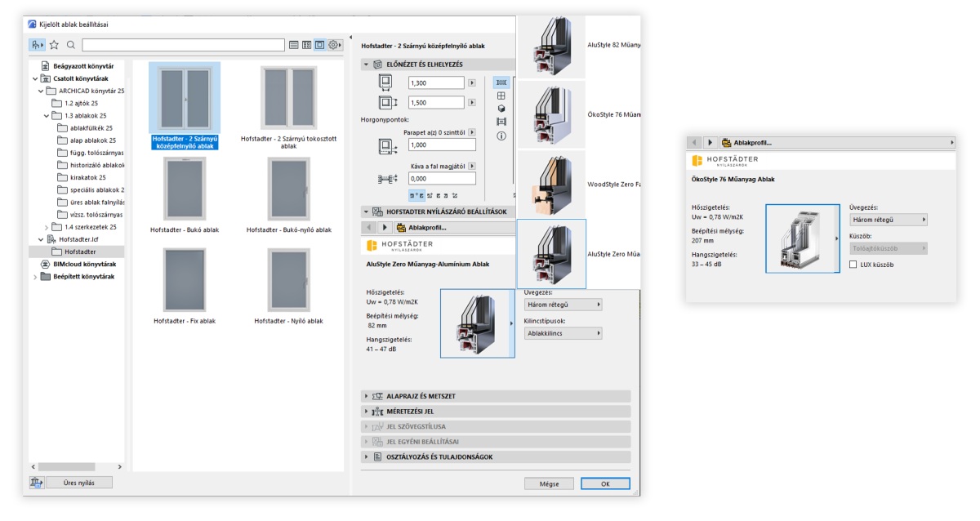
Task: Switch library view to small thumbnails icon
Action: [307, 45]
